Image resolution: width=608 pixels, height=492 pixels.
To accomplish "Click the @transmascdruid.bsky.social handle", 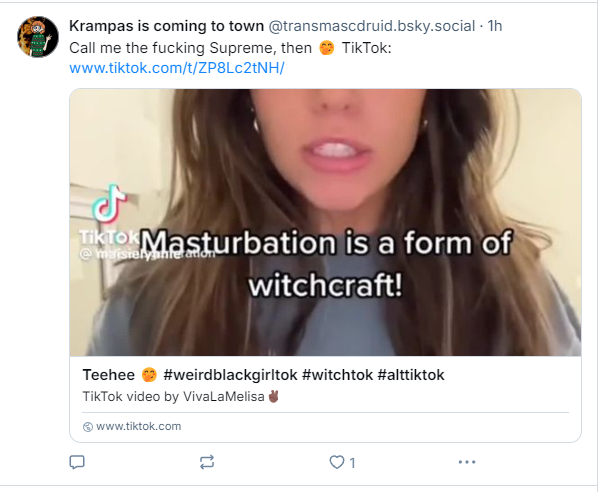I will (371, 26).
